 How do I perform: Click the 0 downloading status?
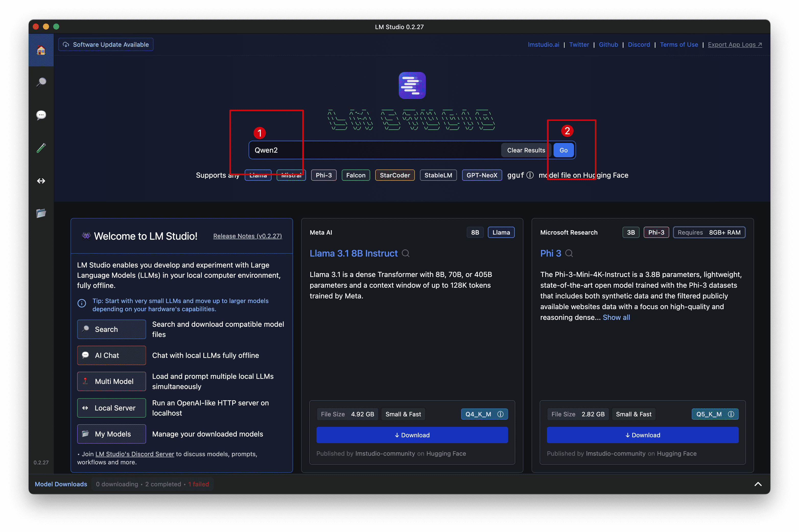pyautogui.click(x=117, y=484)
